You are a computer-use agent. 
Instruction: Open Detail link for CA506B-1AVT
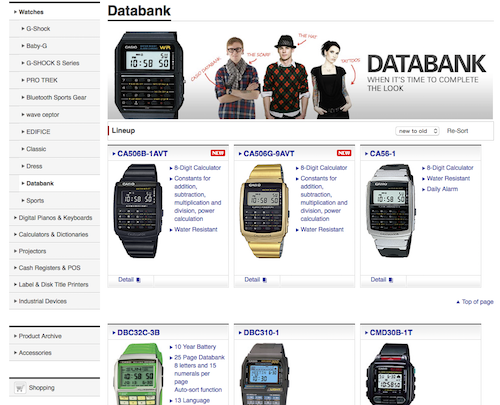click(x=126, y=280)
